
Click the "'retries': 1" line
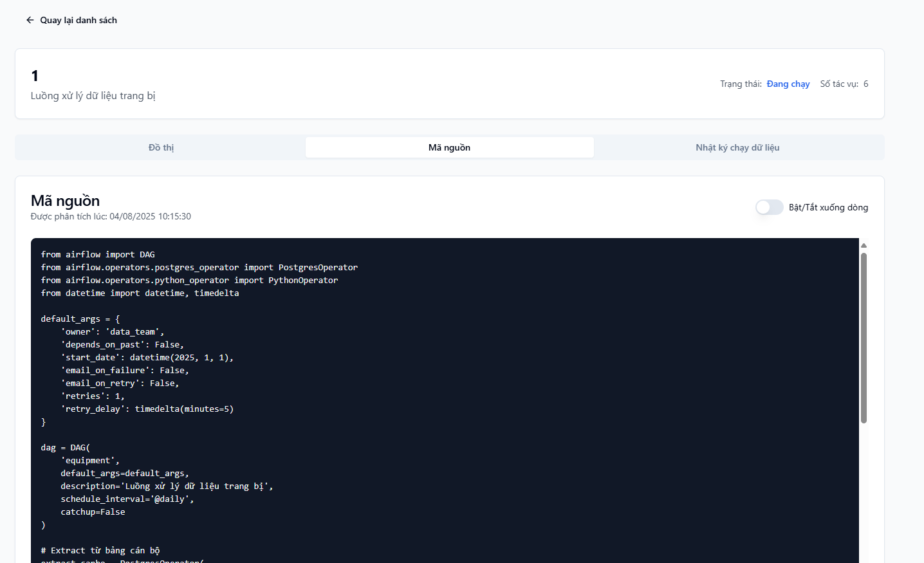(93, 396)
